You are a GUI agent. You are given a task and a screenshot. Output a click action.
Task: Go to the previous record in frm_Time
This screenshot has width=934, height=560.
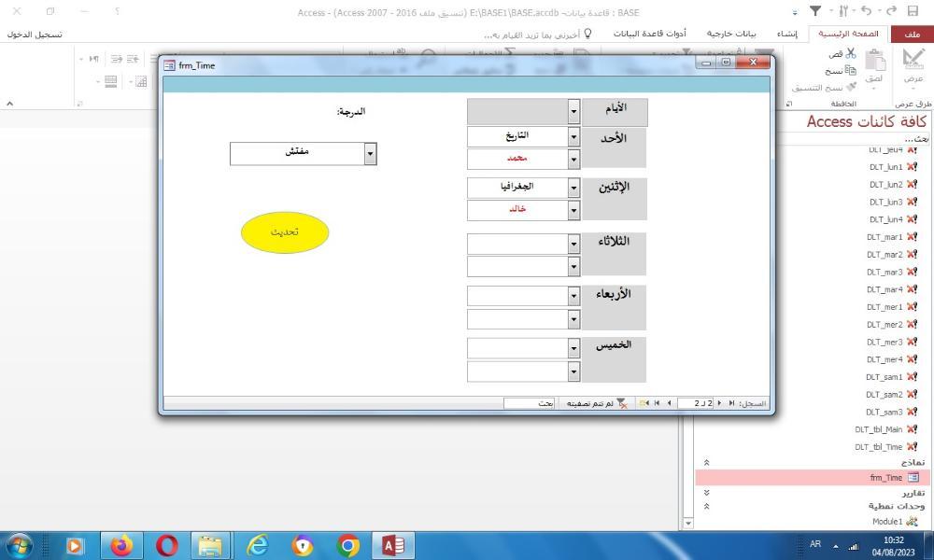point(720,403)
